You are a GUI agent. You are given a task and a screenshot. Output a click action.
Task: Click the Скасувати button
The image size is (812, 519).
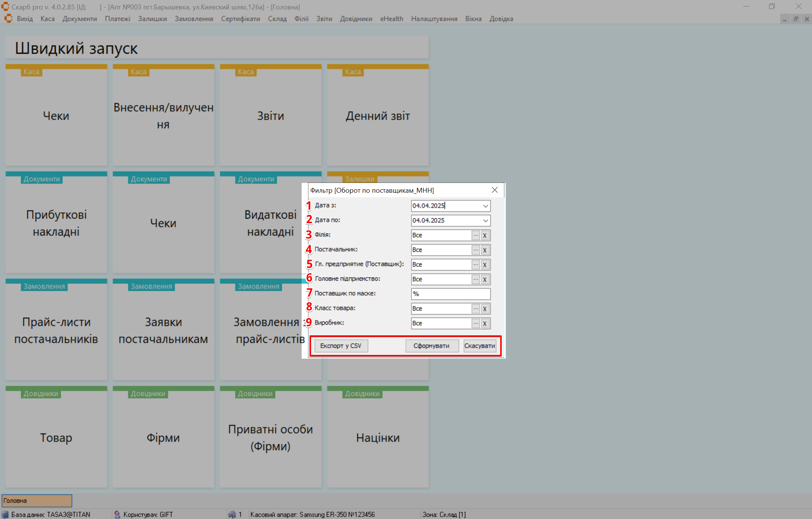point(480,346)
